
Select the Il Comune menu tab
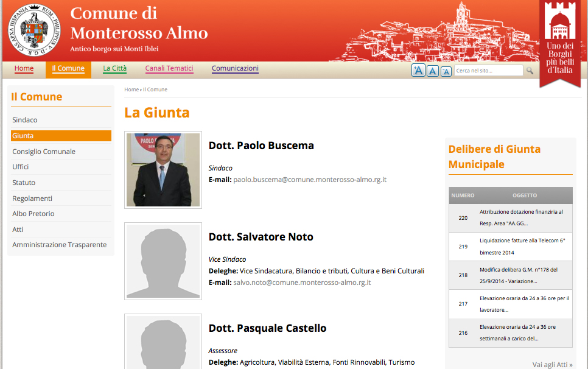point(68,69)
